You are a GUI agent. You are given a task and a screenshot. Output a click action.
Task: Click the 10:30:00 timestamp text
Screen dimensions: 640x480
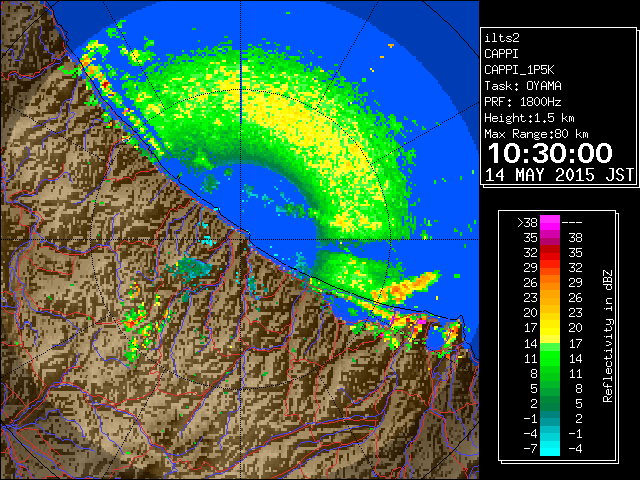tap(550, 153)
